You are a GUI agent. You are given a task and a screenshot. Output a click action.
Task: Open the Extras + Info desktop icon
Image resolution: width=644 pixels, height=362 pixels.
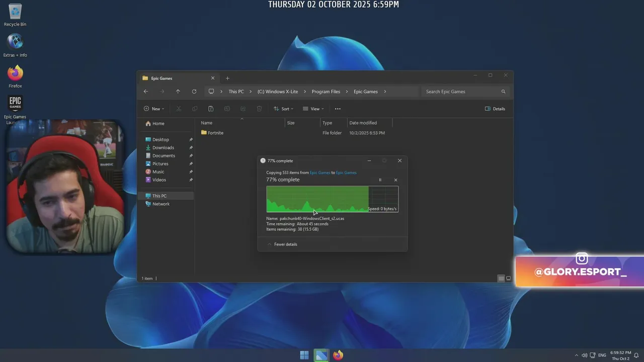pyautogui.click(x=15, y=46)
